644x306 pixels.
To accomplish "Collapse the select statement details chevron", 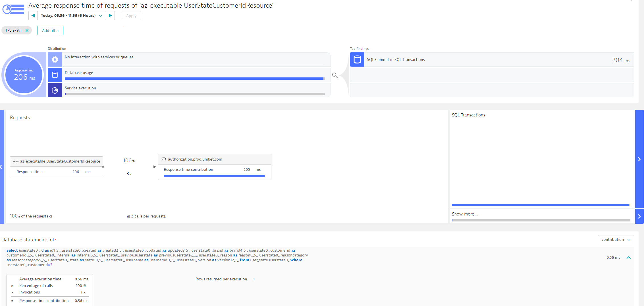I will (x=629, y=258).
